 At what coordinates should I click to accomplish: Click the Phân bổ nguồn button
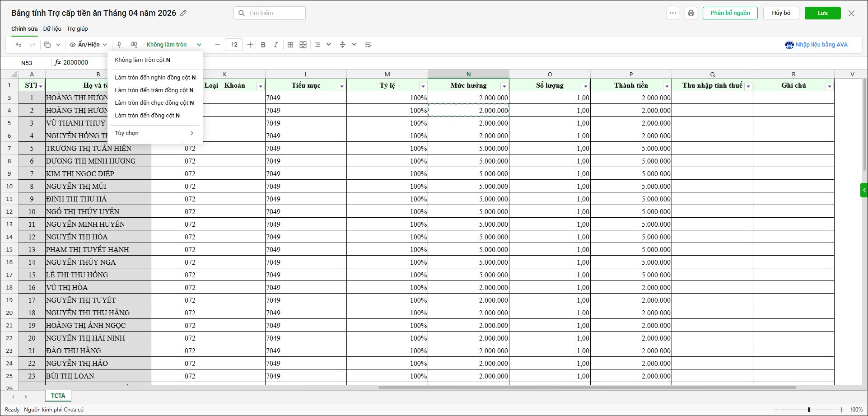[x=730, y=13]
